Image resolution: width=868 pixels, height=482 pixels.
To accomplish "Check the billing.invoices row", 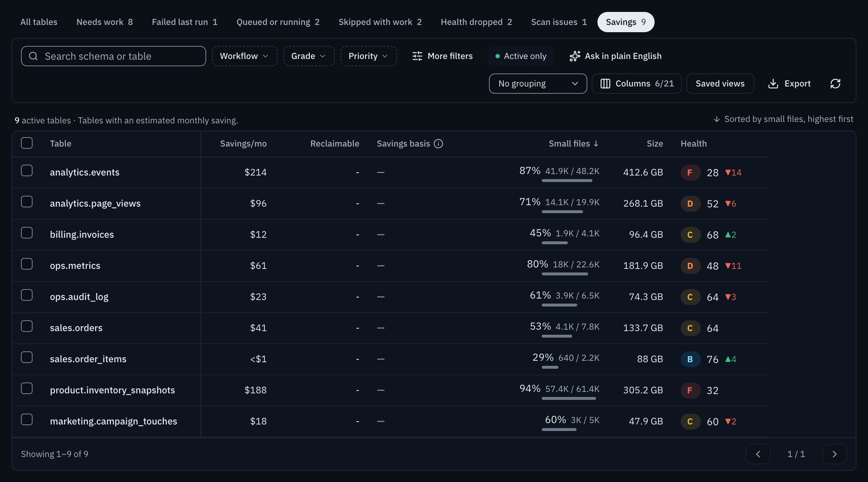I will coord(27,233).
